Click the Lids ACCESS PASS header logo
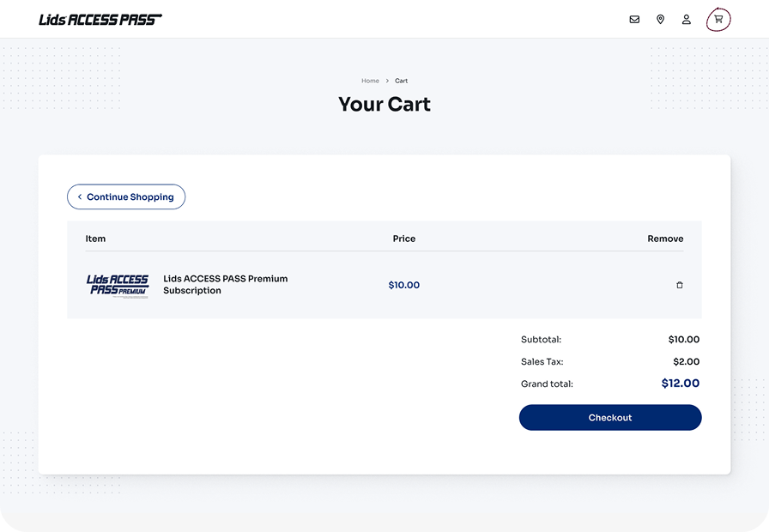The image size is (769, 532). [100, 20]
